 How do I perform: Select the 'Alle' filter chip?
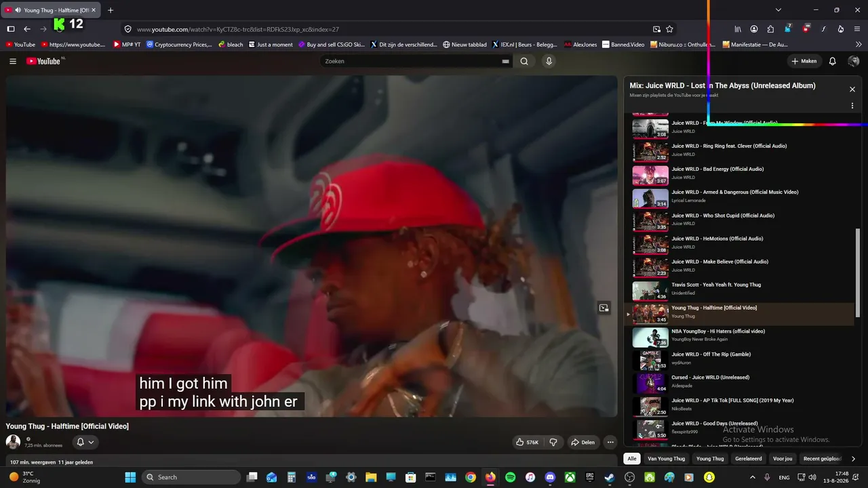click(x=632, y=459)
